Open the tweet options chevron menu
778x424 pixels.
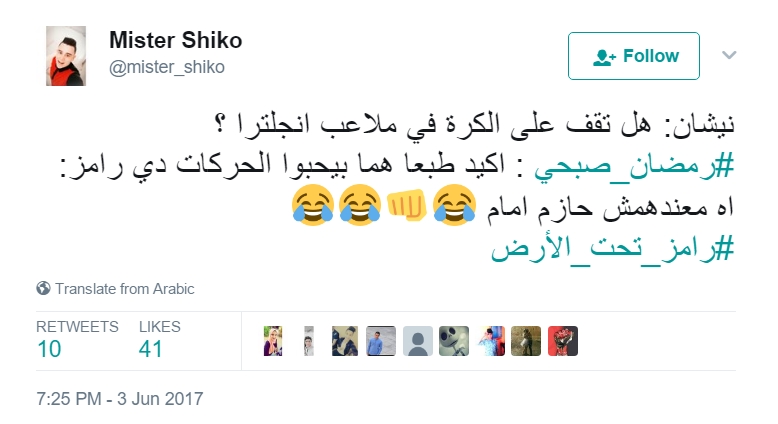pos(729,55)
